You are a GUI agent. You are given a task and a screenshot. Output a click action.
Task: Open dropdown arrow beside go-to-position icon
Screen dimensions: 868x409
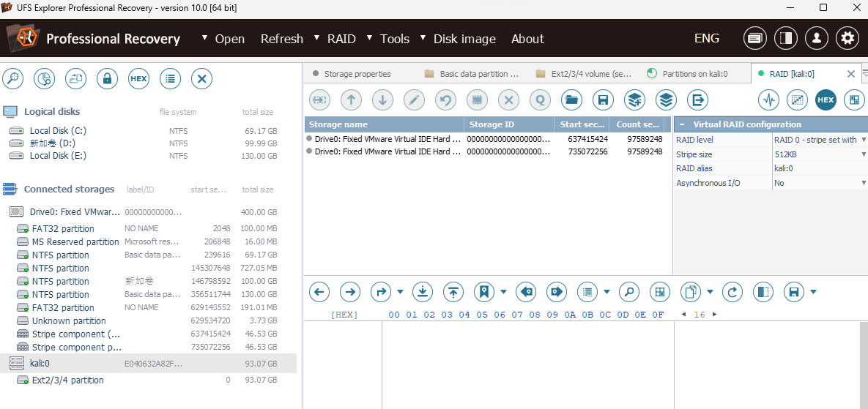(x=400, y=292)
